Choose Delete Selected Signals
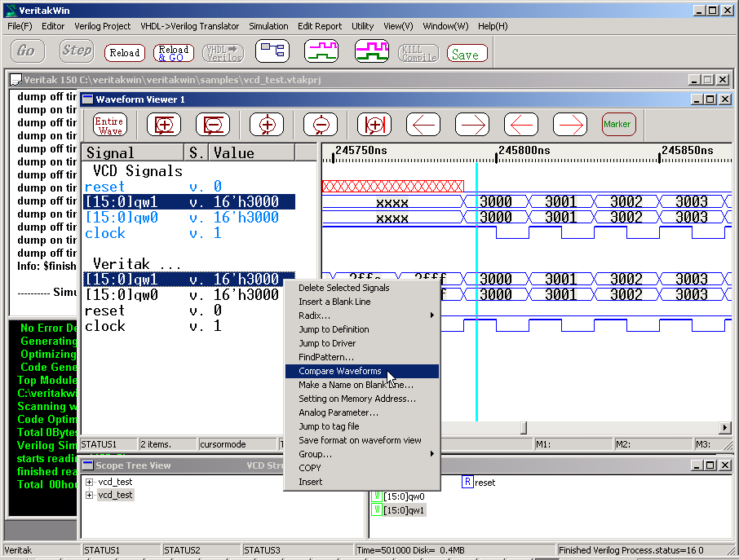This screenshot has width=739, height=560. tap(362, 288)
